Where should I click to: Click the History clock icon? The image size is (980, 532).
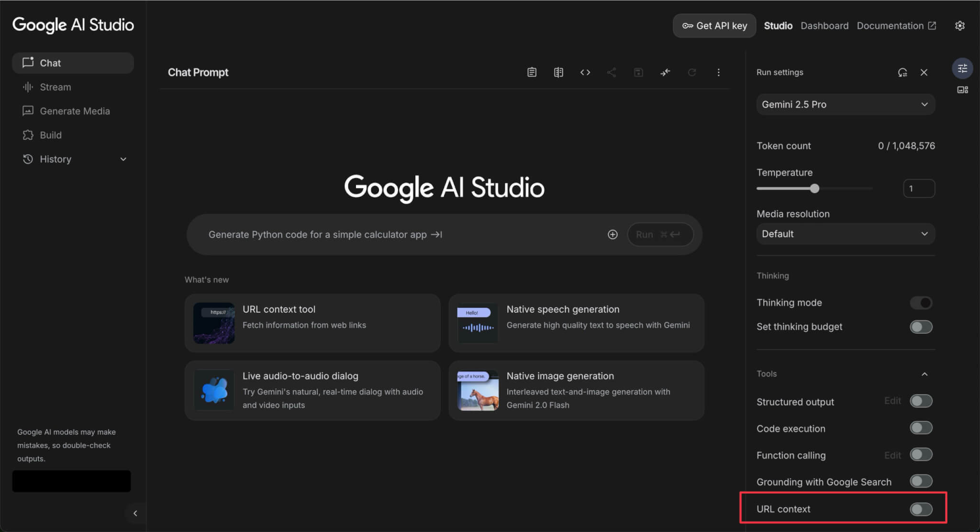pyautogui.click(x=28, y=159)
